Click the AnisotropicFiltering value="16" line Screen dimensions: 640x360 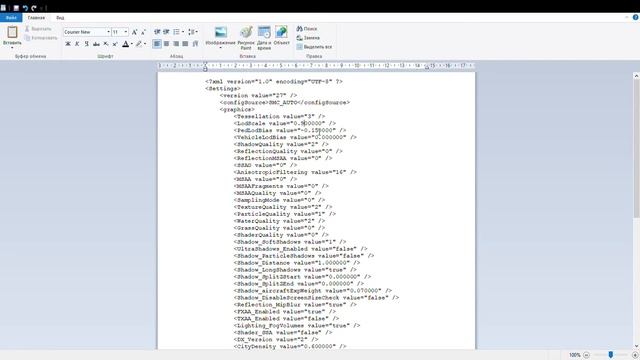[x=295, y=172]
